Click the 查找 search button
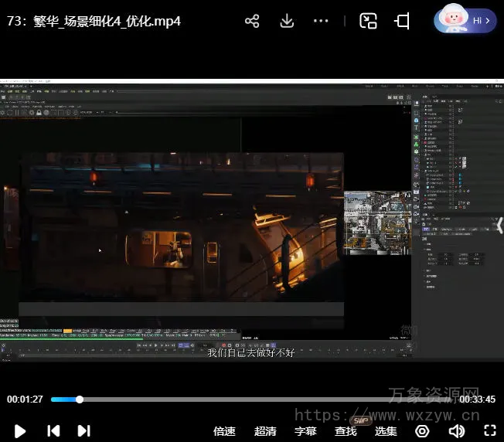 pyautogui.click(x=346, y=431)
